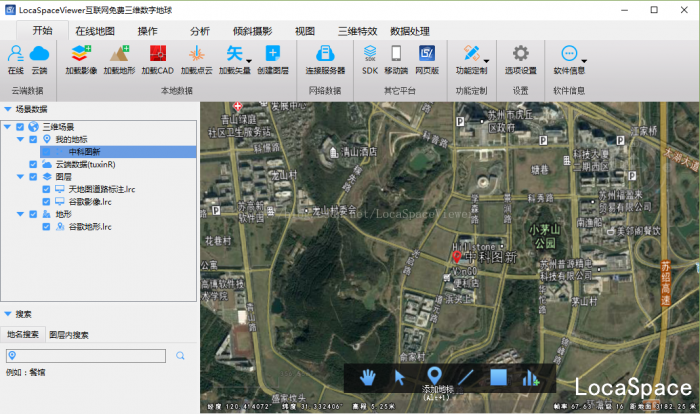Select 谷歌地形.lrc tree row
The image size is (700, 414).
[x=90, y=227]
